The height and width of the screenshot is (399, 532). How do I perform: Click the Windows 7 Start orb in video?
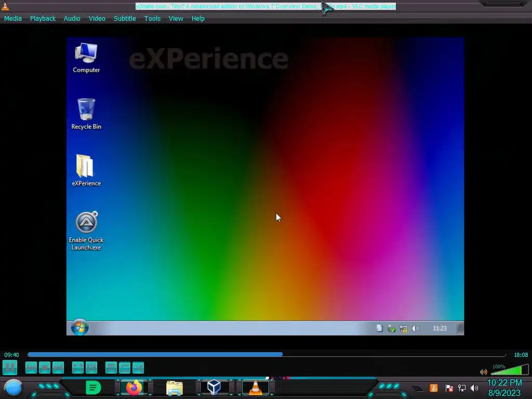tap(79, 328)
